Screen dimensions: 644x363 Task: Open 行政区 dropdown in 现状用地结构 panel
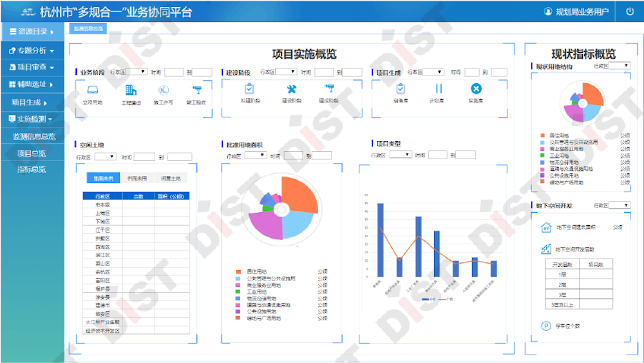pyautogui.click(x=620, y=66)
